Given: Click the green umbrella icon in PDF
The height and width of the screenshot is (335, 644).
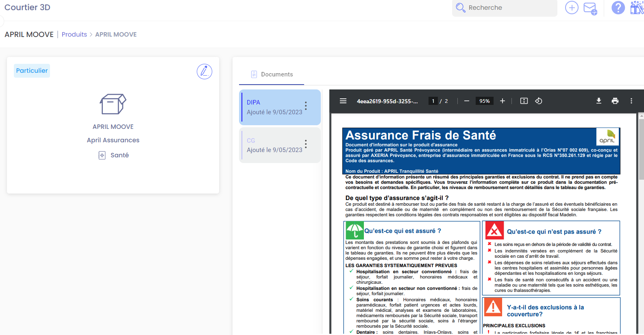Looking at the screenshot, I should pos(355,231).
